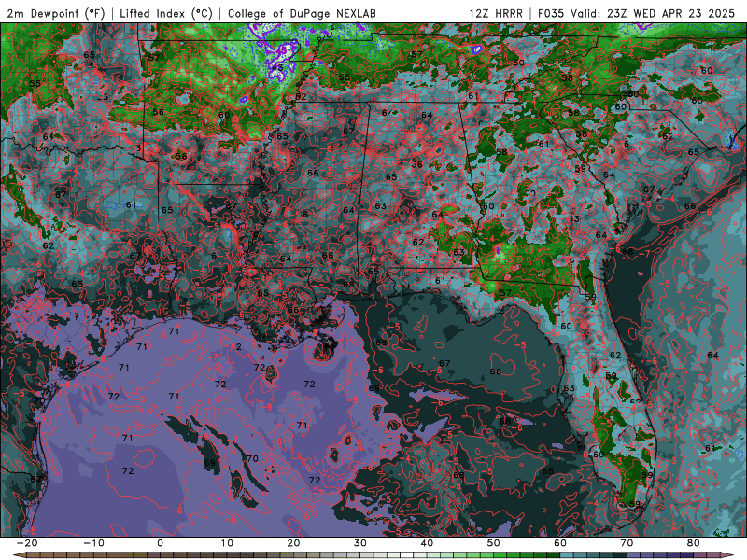Click the "Lifted Index (°C)" header label
This screenshot has width=747, height=560.
(166, 13)
